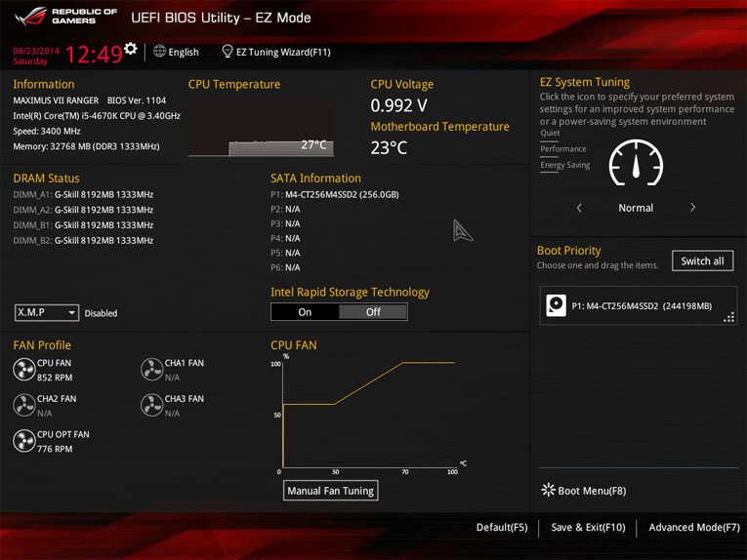Go to the previous system tuning mode

coord(579,208)
